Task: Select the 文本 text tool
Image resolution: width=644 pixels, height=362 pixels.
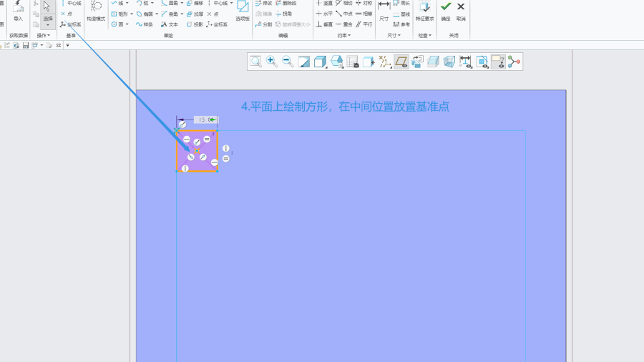Action: (x=170, y=24)
